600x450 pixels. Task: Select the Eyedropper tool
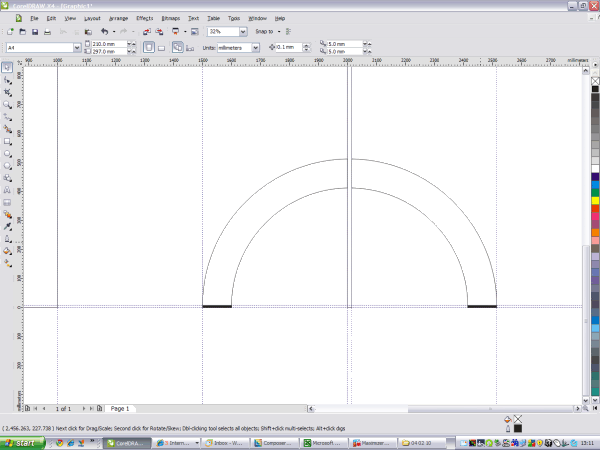(x=7, y=226)
